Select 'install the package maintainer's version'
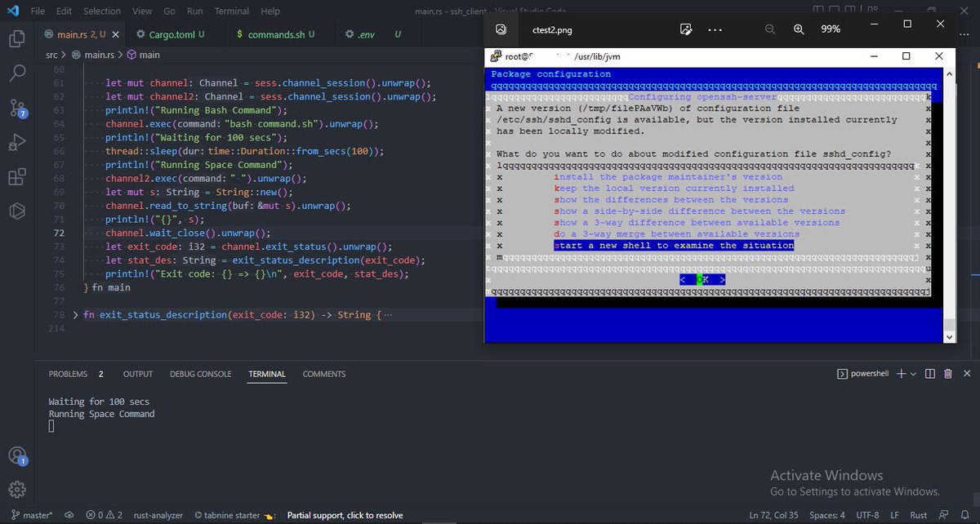 click(x=668, y=176)
